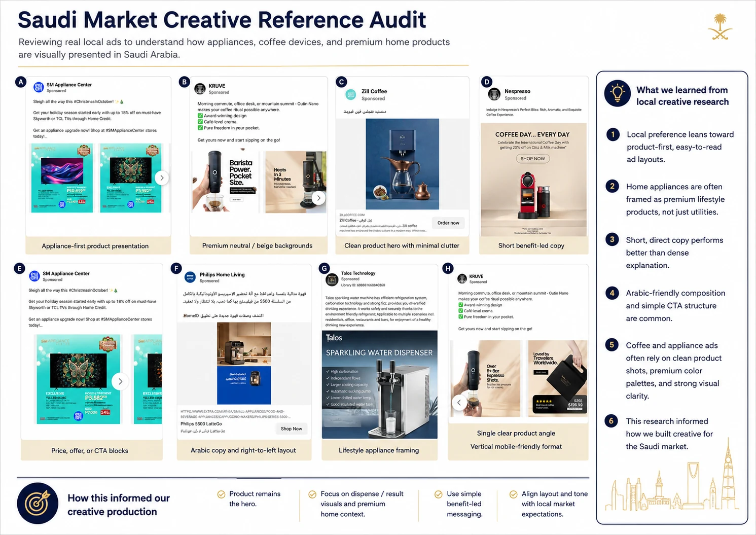Click KRUVE profile avatar in card B

200,89
